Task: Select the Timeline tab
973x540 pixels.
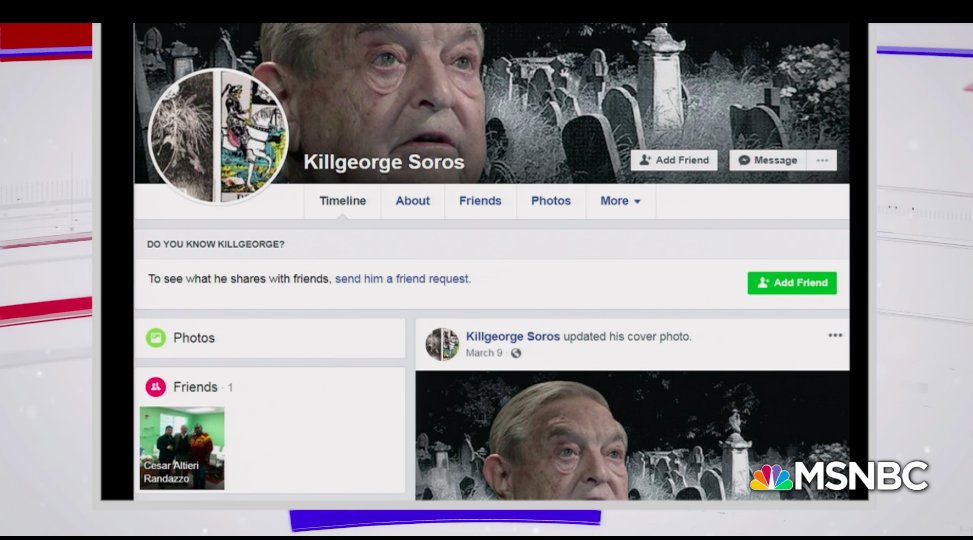Action: [342, 201]
